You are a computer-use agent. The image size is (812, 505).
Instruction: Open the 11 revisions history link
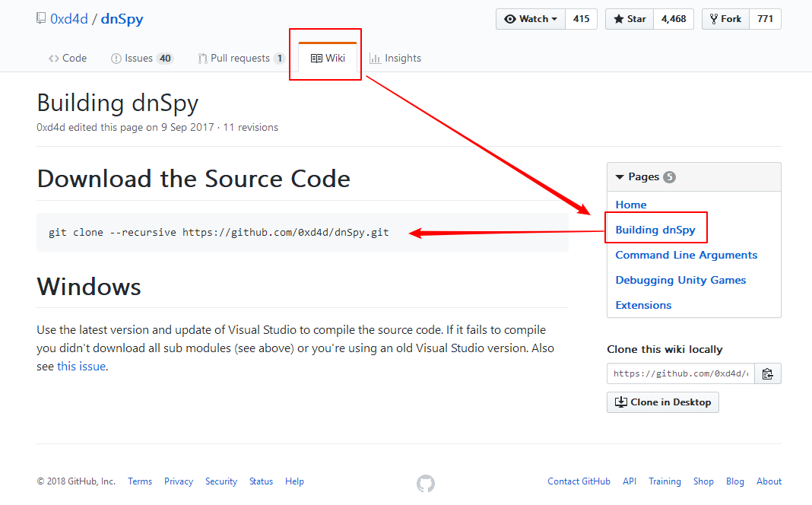click(250, 128)
